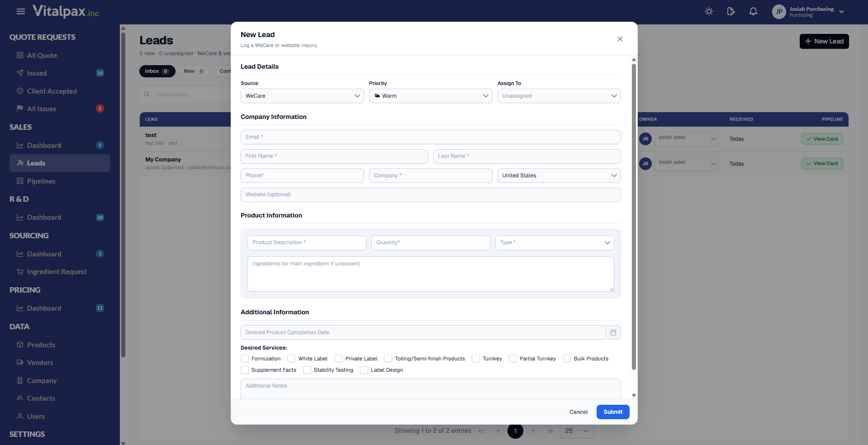Viewport: 868px width, 445px height.
Task: Click the sidebar vertical scrollbar
Action: (123, 194)
